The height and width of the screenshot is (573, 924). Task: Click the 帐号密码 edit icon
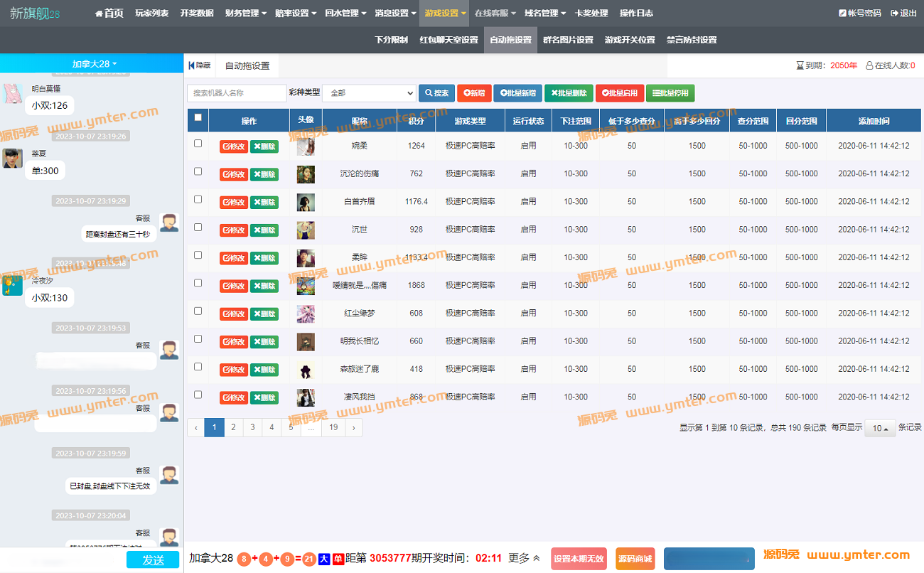pos(842,14)
